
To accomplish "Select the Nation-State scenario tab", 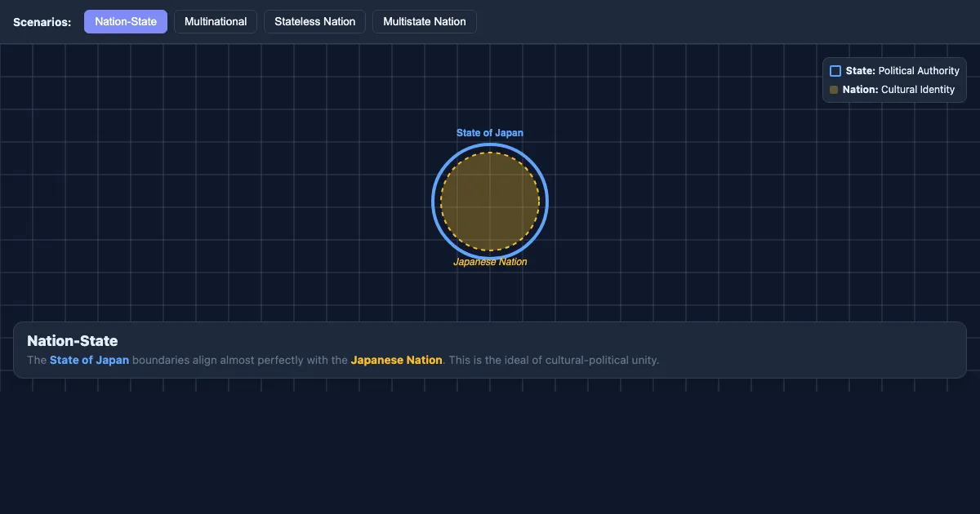I will tap(126, 22).
